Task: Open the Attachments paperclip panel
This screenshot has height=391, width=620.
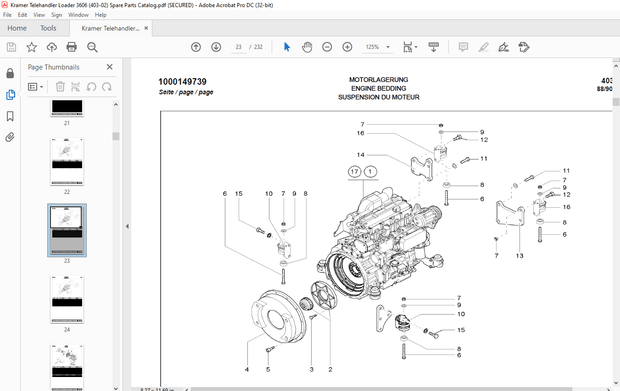Action: 10,137
